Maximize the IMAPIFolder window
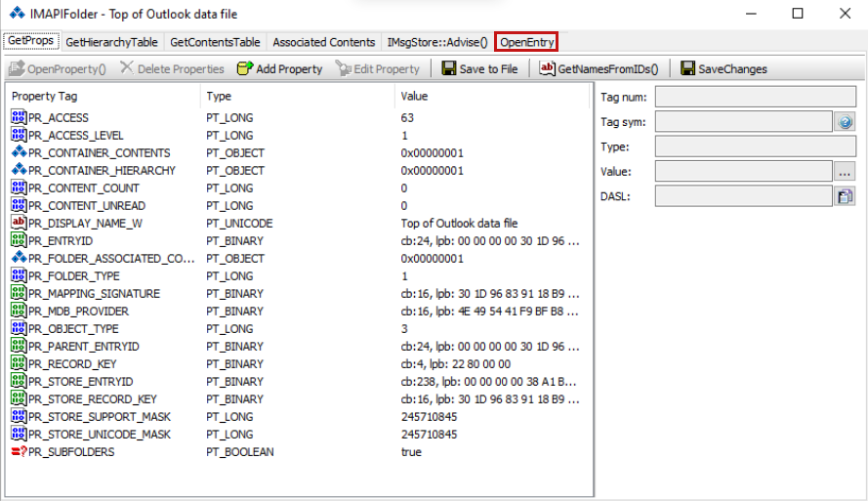This screenshot has width=868, height=501. point(797,14)
